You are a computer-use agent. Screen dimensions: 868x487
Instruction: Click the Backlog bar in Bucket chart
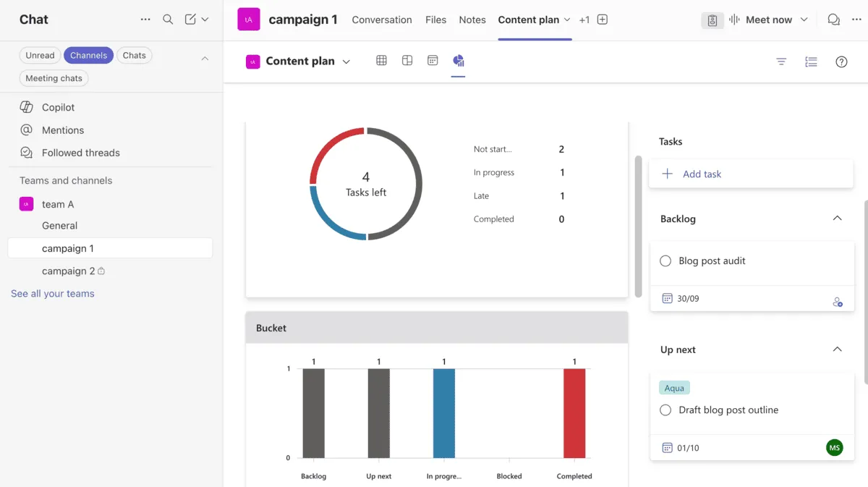click(313, 413)
